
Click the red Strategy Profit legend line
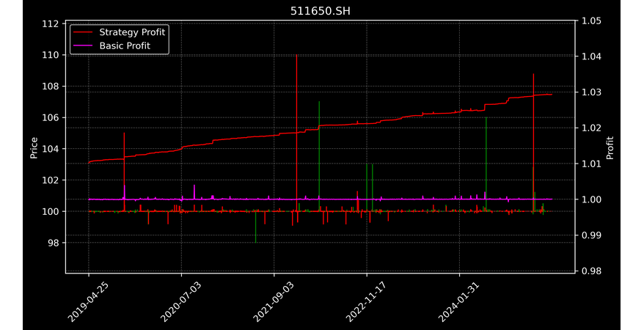[x=83, y=32]
